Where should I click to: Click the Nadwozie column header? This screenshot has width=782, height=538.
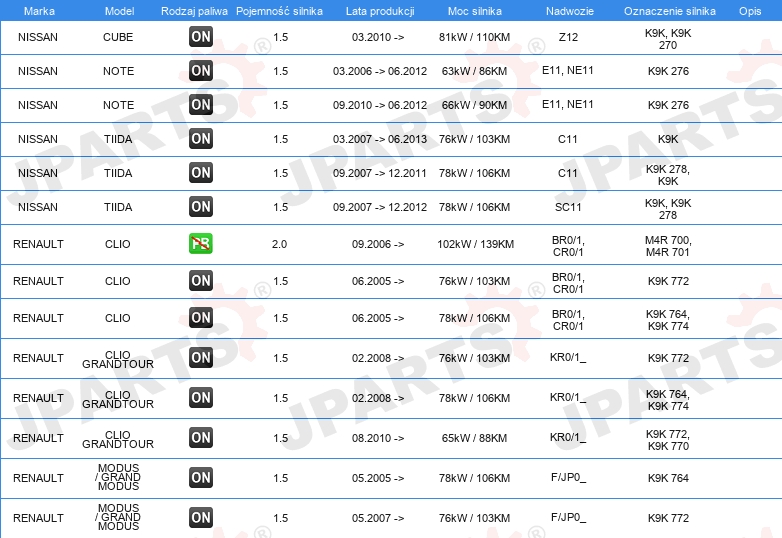(x=570, y=11)
